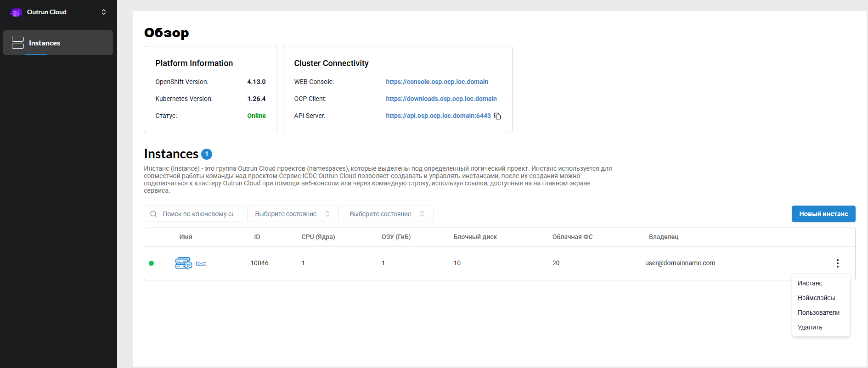Open the second state filter dropdown
Viewport: 868px width, 368px height.
point(387,214)
